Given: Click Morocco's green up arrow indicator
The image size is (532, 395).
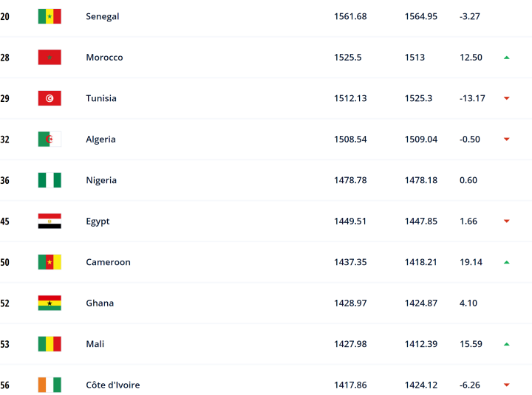Looking at the screenshot, I should (507, 58).
